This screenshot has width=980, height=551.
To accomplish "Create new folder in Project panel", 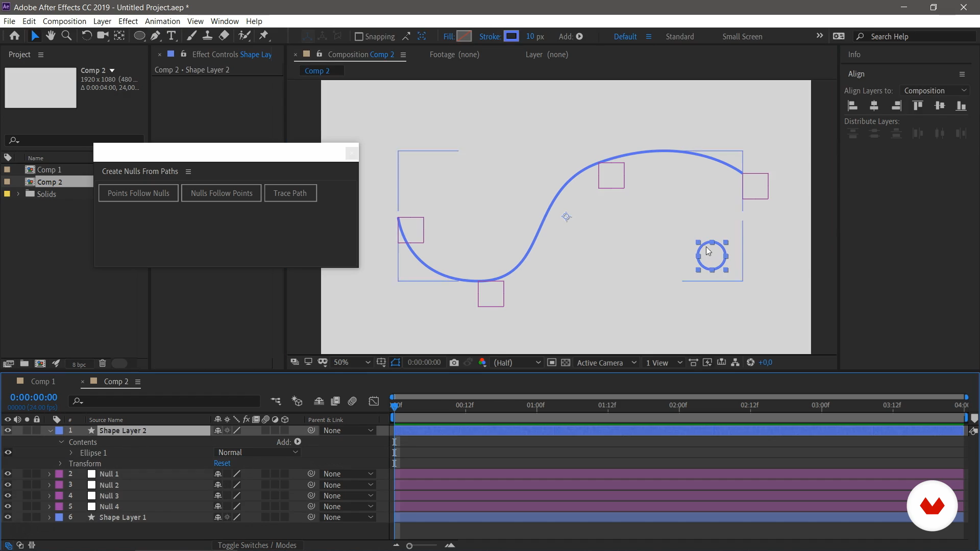I will pyautogui.click(x=24, y=363).
